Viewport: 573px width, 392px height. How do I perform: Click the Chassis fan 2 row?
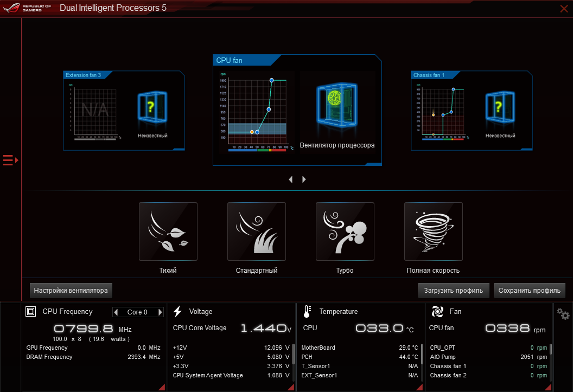(488, 375)
